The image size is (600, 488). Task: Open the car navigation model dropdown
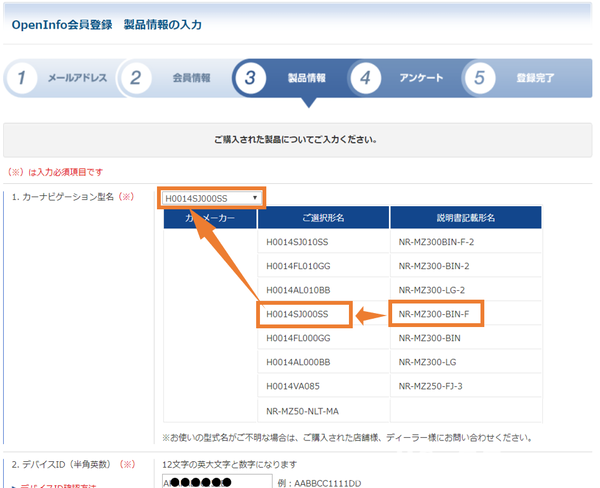tap(212, 197)
